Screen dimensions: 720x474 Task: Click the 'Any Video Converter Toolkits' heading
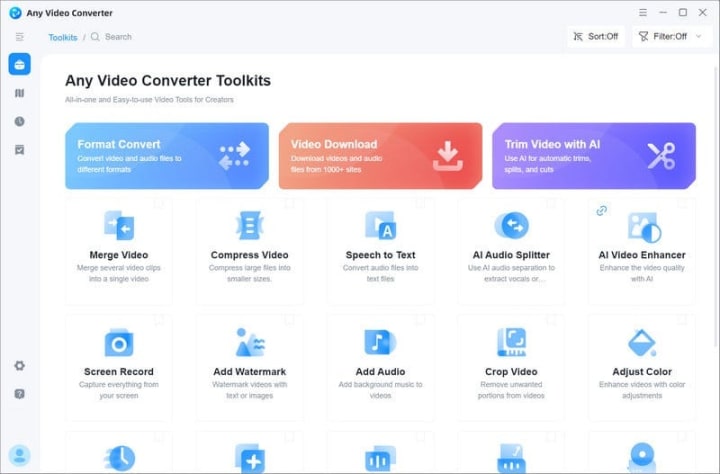[168, 81]
